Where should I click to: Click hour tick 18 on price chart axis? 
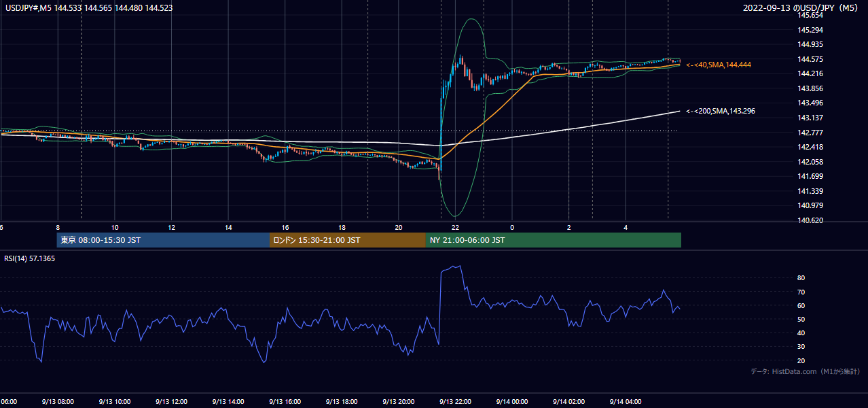pyautogui.click(x=342, y=227)
